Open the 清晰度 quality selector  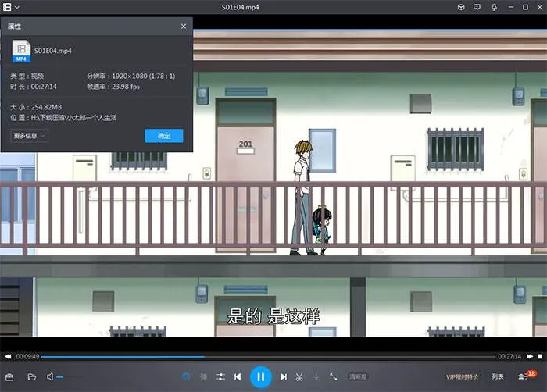click(x=358, y=376)
